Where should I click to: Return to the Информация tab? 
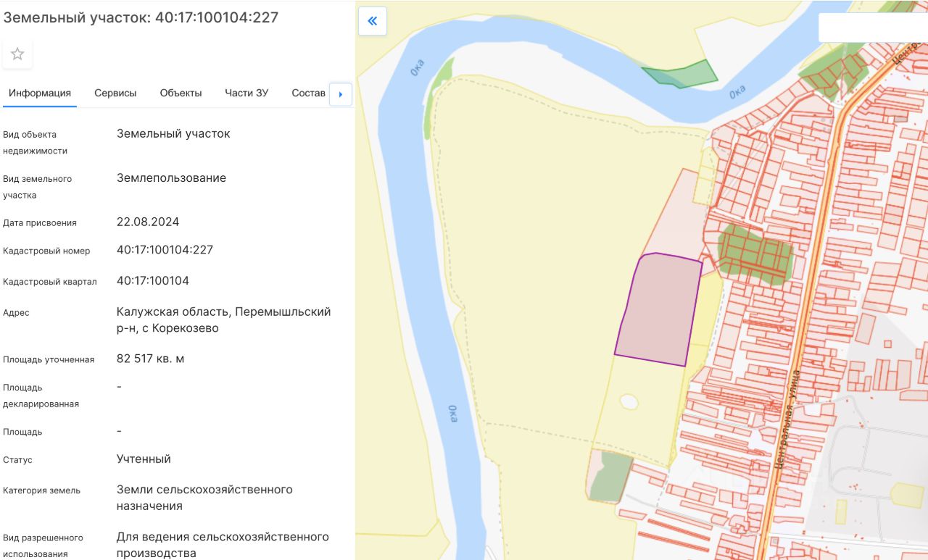pos(40,93)
